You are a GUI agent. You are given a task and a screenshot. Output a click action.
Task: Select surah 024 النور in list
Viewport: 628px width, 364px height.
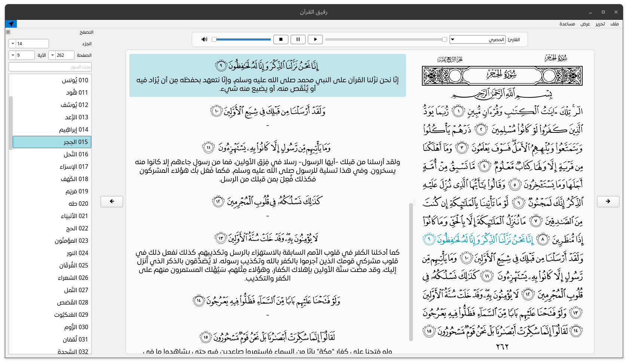(x=52, y=253)
